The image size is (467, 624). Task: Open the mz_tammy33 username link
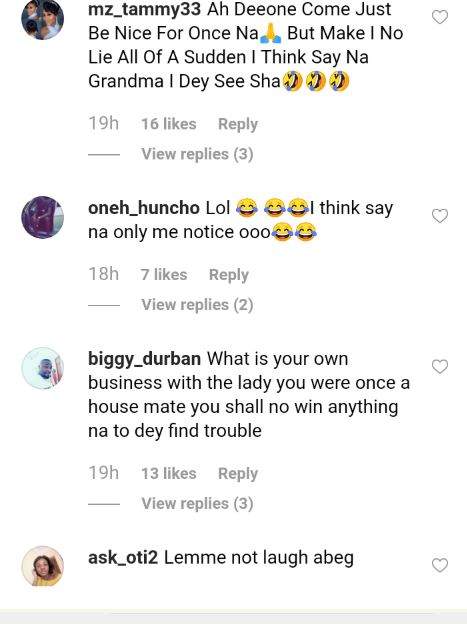(x=145, y=10)
